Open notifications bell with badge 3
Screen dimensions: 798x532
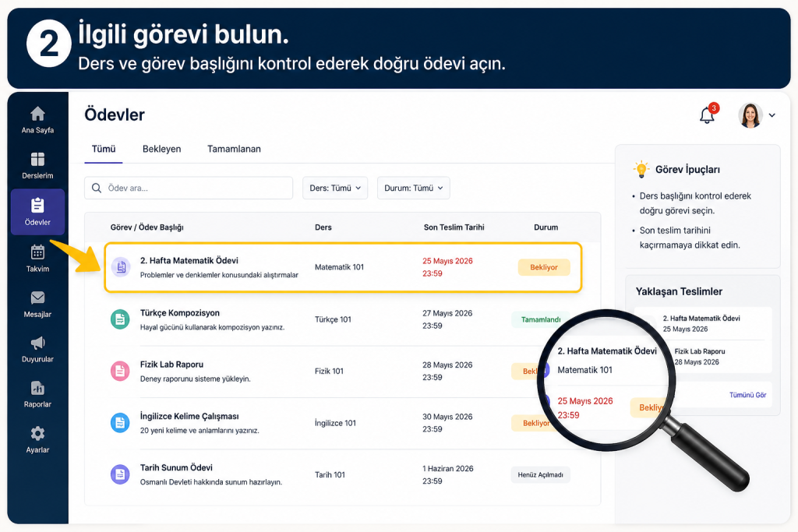point(708,115)
